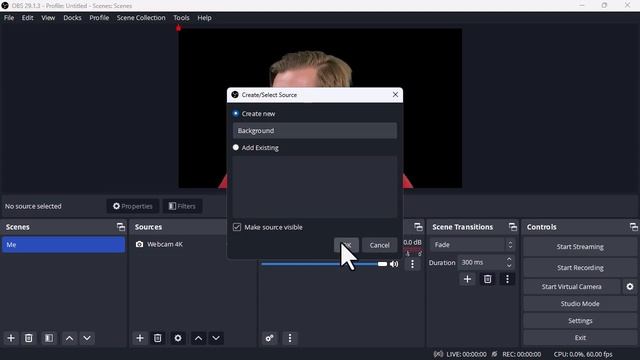
Task: Open the View menu
Action: (x=48, y=18)
